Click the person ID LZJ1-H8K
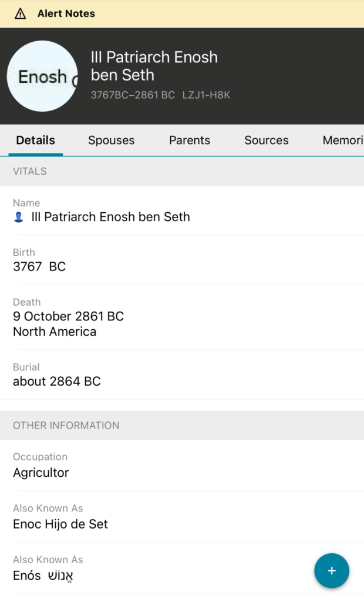The image size is (364, 602). (x=205, y=95)
